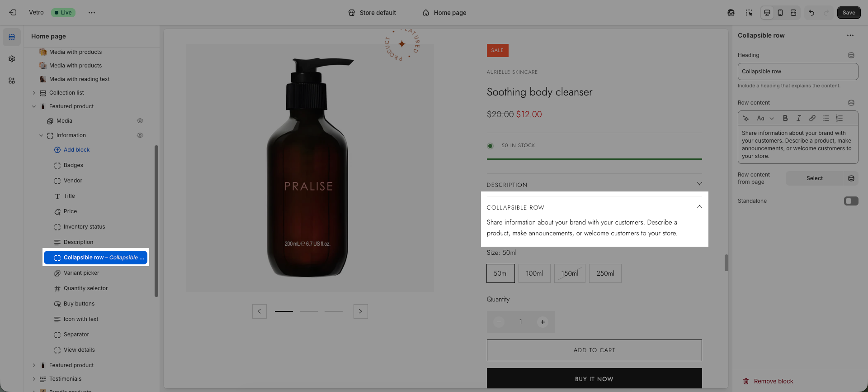
Task: Open theme settings gear in left rail
Action: pos(12,59)
